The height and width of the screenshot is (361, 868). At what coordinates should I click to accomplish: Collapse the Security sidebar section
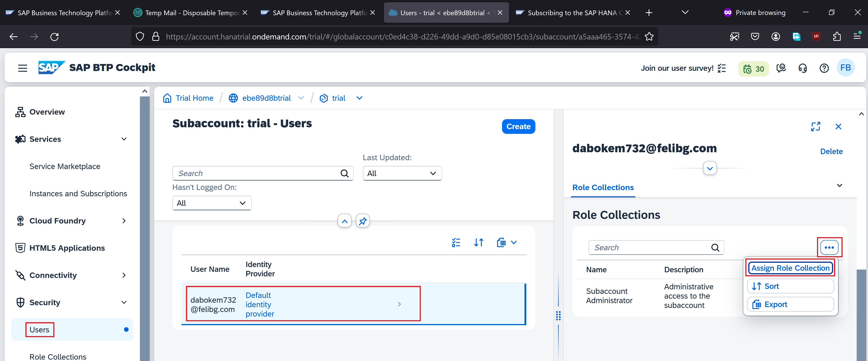124,302
